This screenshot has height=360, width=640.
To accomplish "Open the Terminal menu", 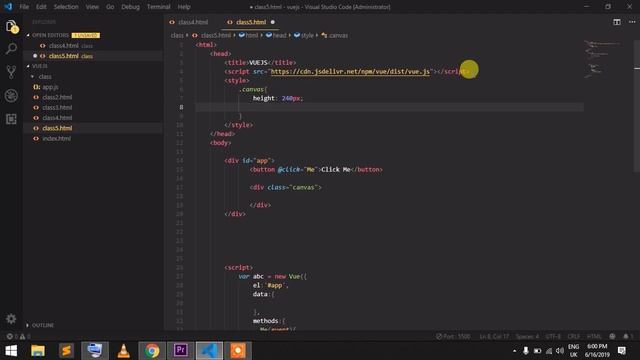I will tap(158, 7).
